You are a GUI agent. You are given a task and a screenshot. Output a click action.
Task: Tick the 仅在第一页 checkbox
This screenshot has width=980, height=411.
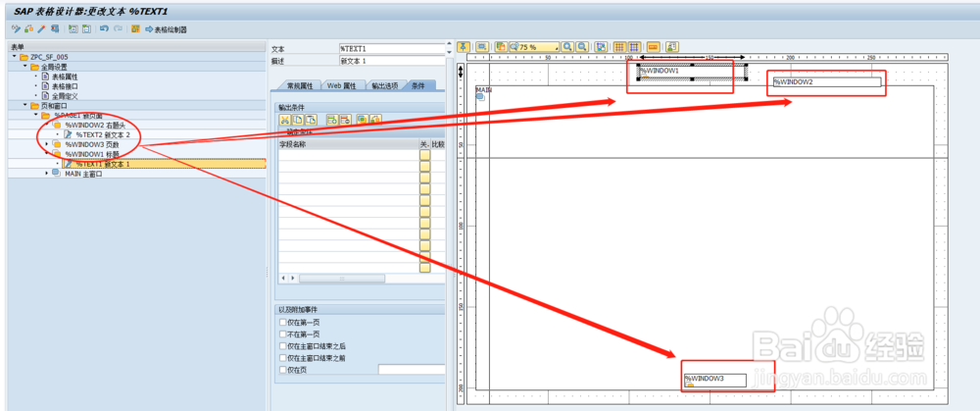pyautogui.click(x=283, y=322)
